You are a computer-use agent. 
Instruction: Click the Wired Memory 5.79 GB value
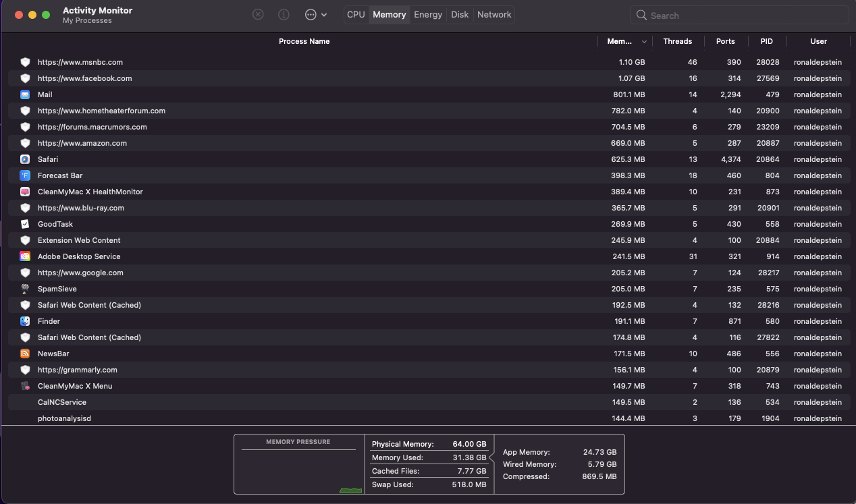602,464
